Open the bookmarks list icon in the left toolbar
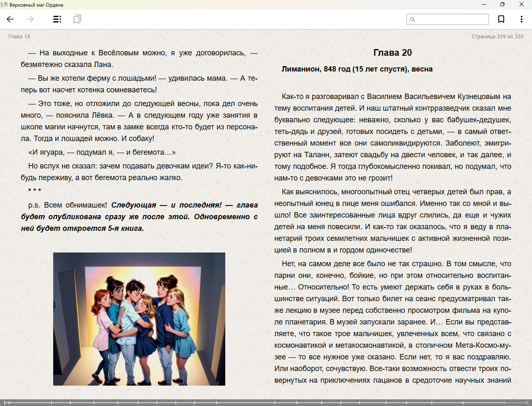The width and height of the screenshot is (532, 406). [x=77, y=19]
